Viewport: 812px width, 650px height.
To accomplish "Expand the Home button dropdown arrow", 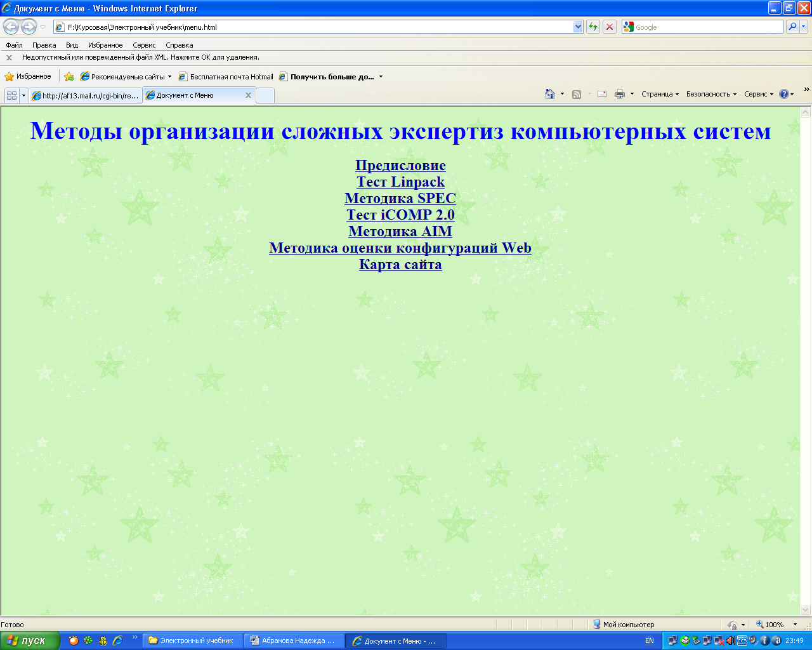I will tap(562, 94).
